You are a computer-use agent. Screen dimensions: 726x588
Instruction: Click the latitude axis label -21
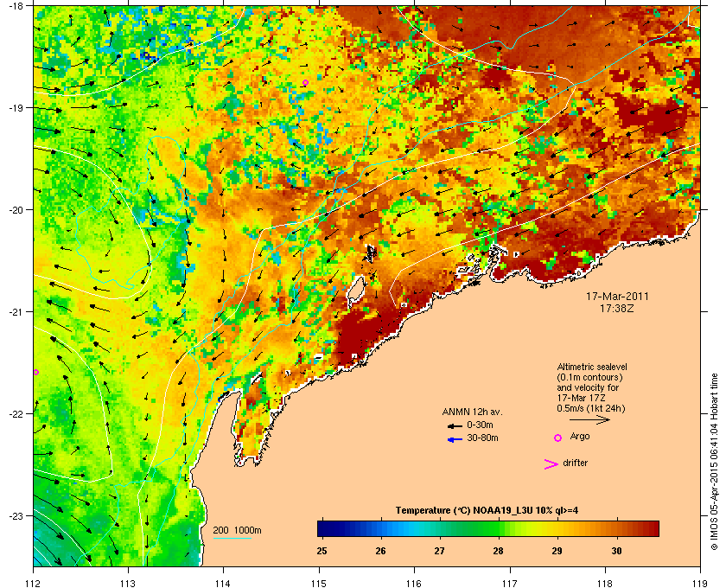[16, 311]
